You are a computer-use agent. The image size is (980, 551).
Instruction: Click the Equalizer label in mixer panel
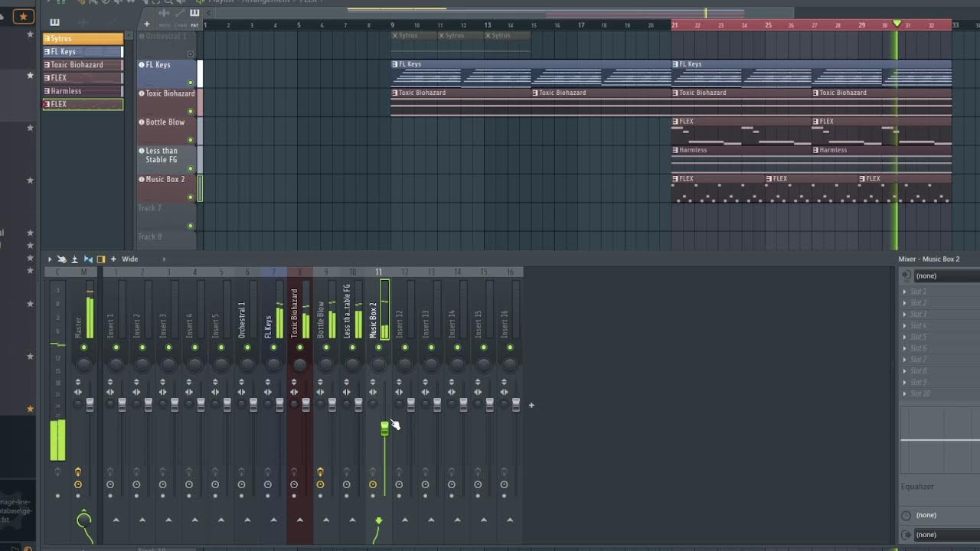click(x=917, y=487)
